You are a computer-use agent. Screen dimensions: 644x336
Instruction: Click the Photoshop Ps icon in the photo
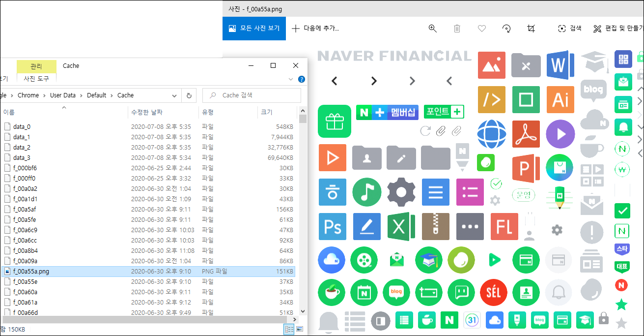pos(333,227)
